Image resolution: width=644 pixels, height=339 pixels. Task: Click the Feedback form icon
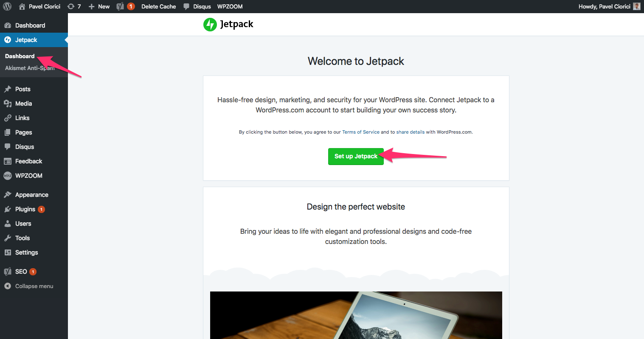coord(8,161)
